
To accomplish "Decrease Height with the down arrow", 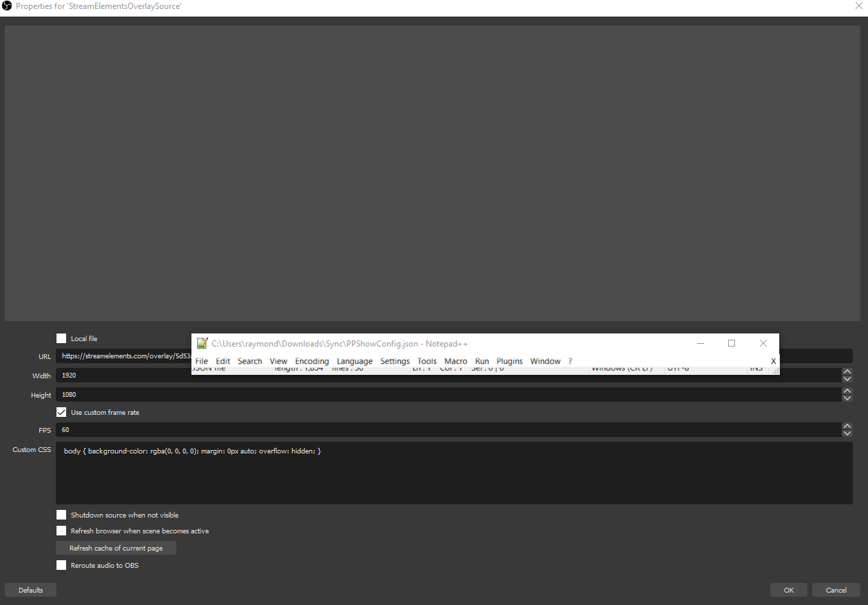I will pyautogui.click(x=847, y=398).
